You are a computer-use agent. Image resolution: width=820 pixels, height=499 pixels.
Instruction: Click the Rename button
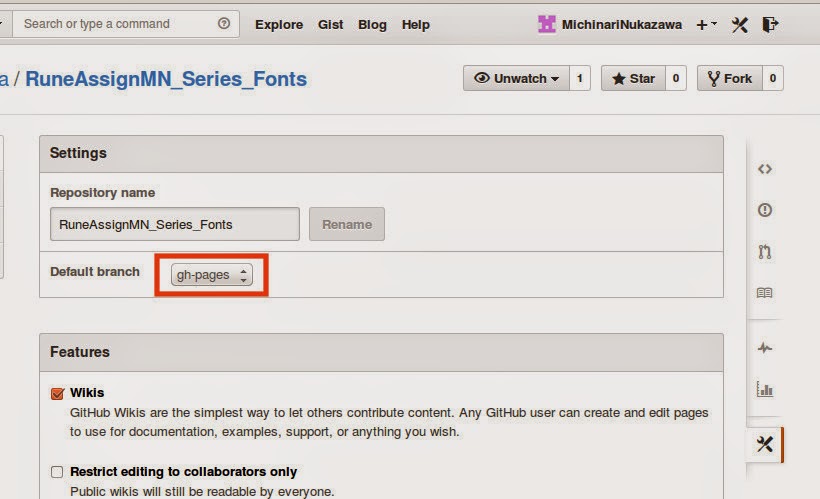tap(347, 224)
